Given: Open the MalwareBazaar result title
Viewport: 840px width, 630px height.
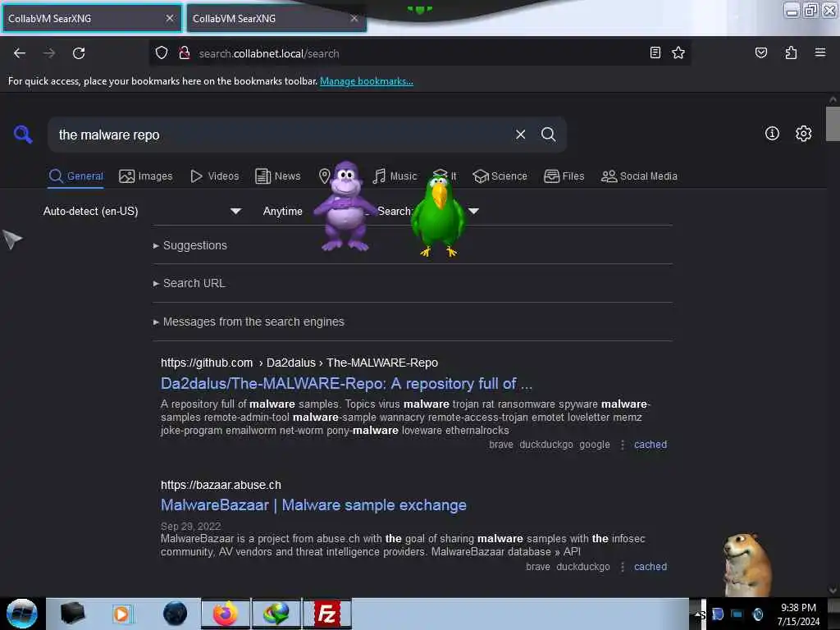Looking at the screenshot, I should pos(313,505).
